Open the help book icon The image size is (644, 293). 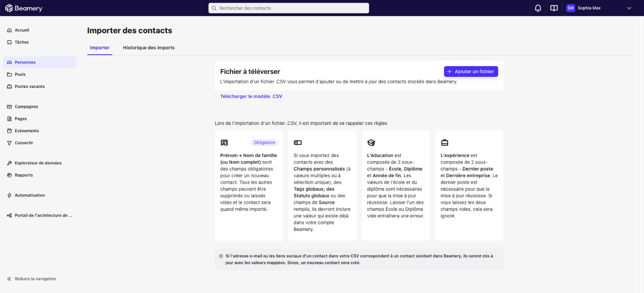point(554,8)
